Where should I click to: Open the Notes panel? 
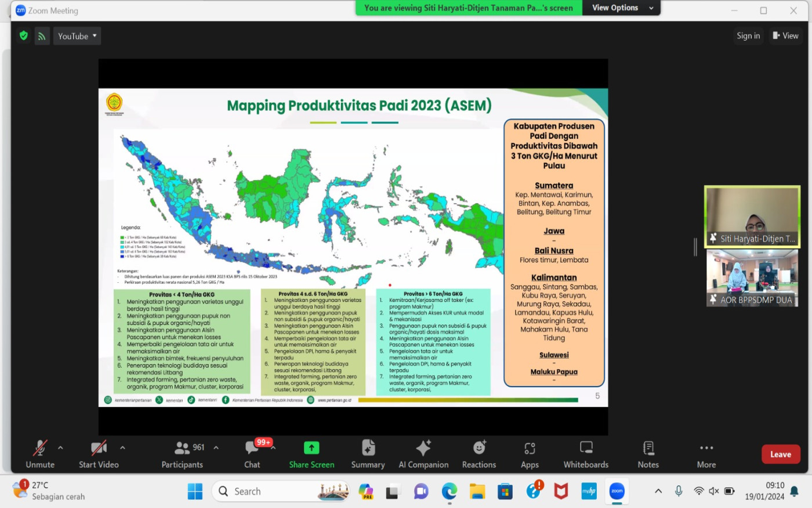648,454
